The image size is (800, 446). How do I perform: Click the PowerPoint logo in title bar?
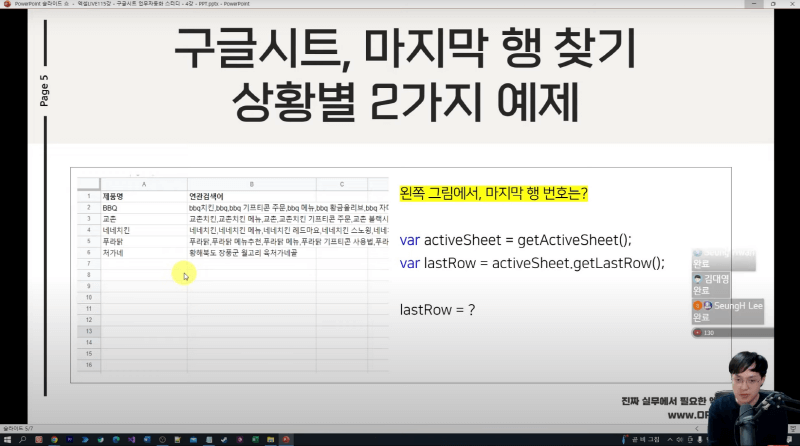(7, 4)
